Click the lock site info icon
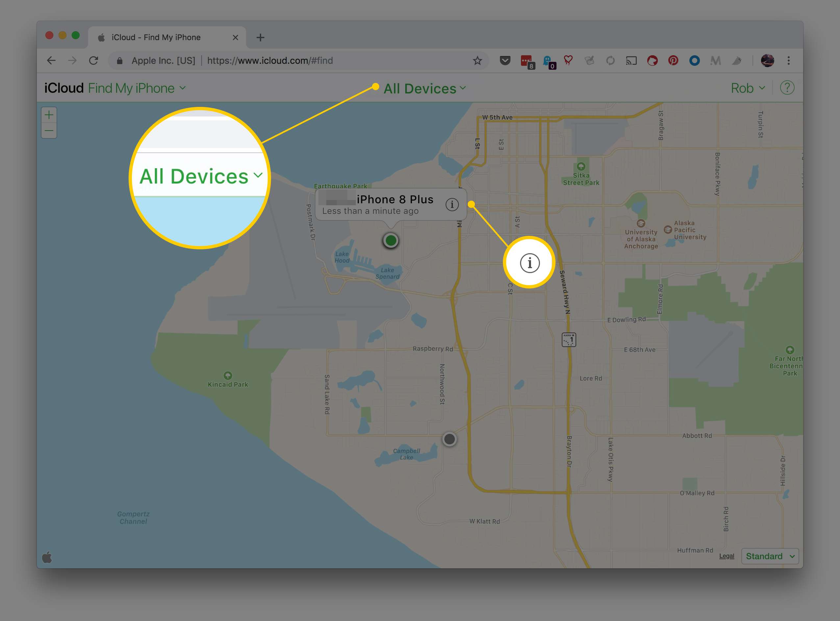Screen dimensions: 840x621 (119, 61)
